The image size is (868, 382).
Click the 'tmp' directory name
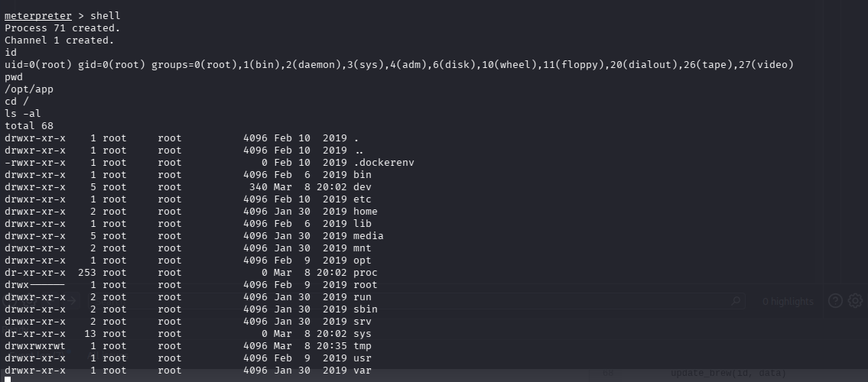pos(362,345)
